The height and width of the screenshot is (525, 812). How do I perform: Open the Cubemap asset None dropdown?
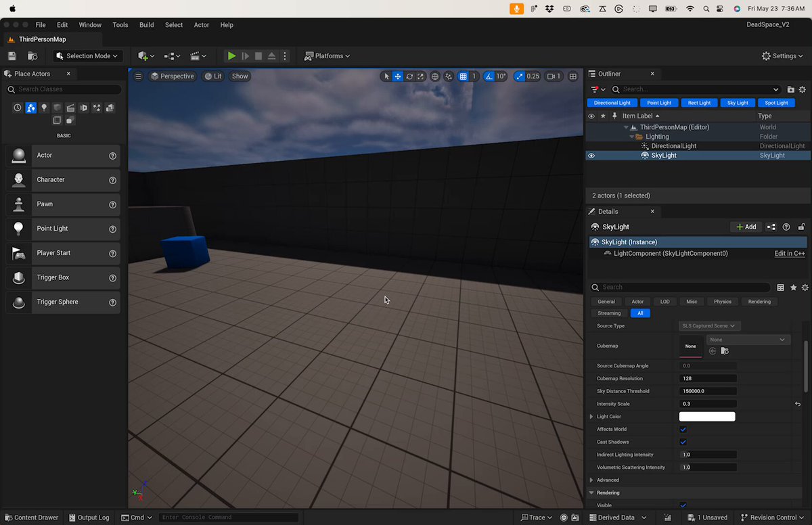point(748,340)
